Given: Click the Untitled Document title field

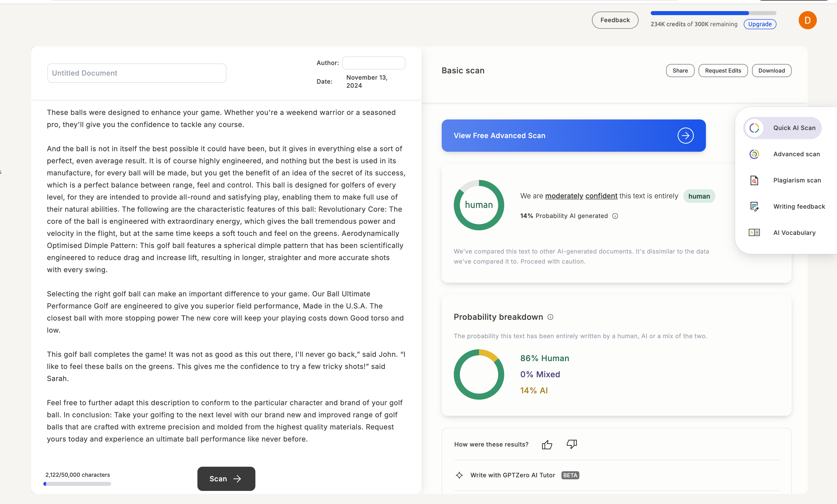Looking at the screenshot, I should tap(137, 73).
